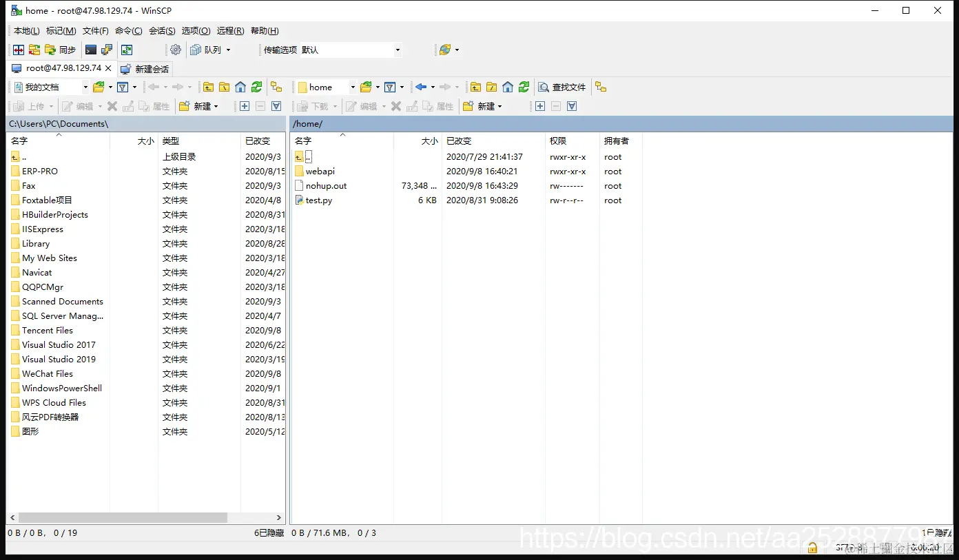The height and width of the screenshot is (560, 959).
Task: Select the test.py file
Action: pyautogui.click(x=318, y=200)
